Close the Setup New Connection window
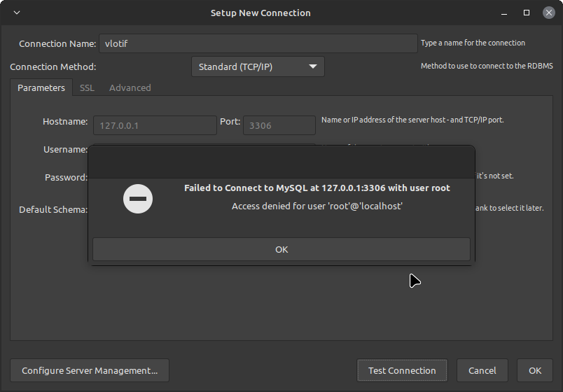The image size is (563, 392). pyautogui.click(x=549, y=13)
